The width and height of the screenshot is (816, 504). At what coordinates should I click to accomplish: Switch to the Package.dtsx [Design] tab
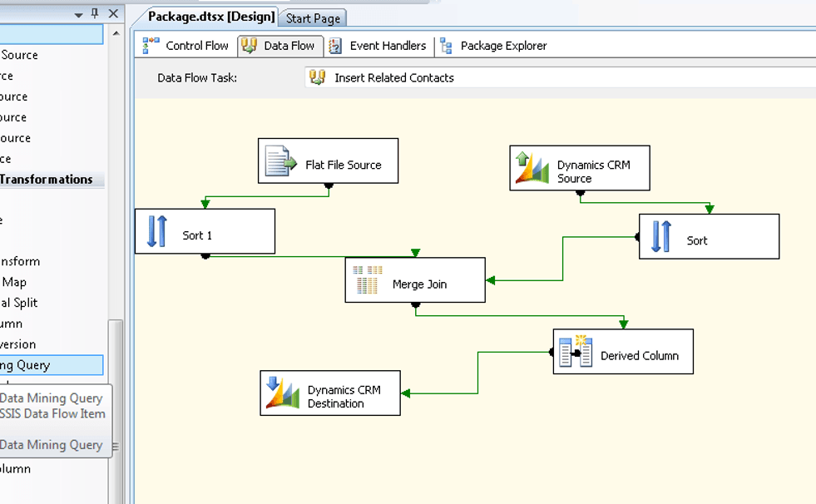click(x=211, y=17)
